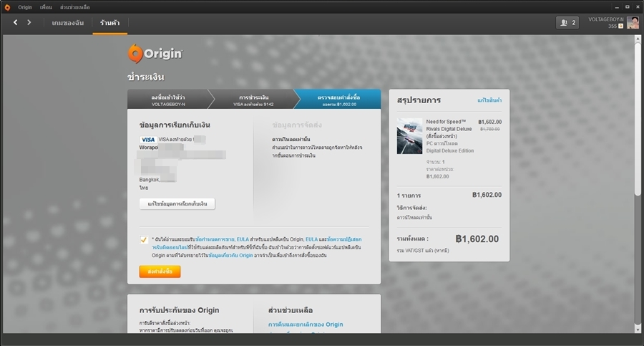
Task: Click the page scrollbar down arrow
Action: pos(638,330)
